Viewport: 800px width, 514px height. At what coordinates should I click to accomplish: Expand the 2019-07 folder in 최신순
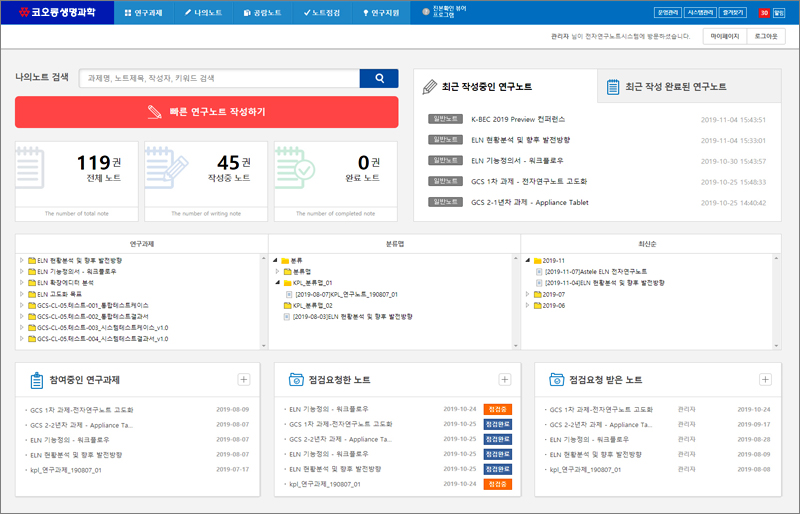[528, 294]
